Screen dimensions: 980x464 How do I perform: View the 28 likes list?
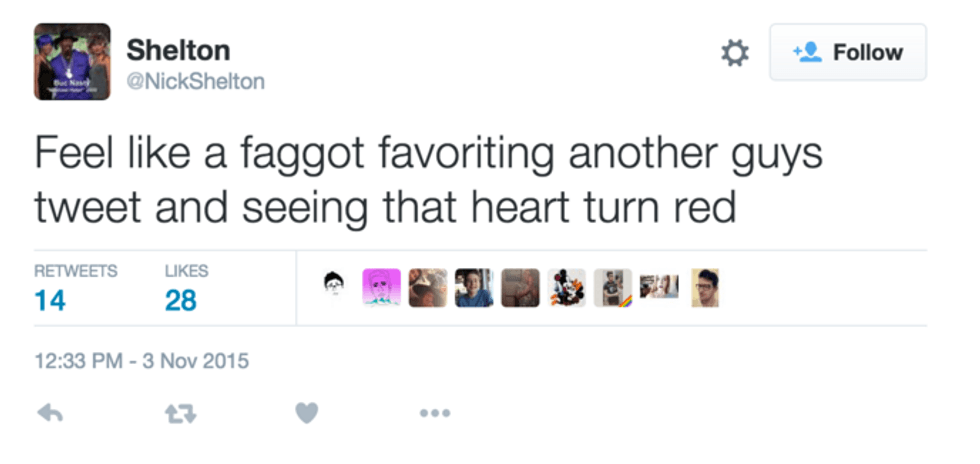click(181, 299)
